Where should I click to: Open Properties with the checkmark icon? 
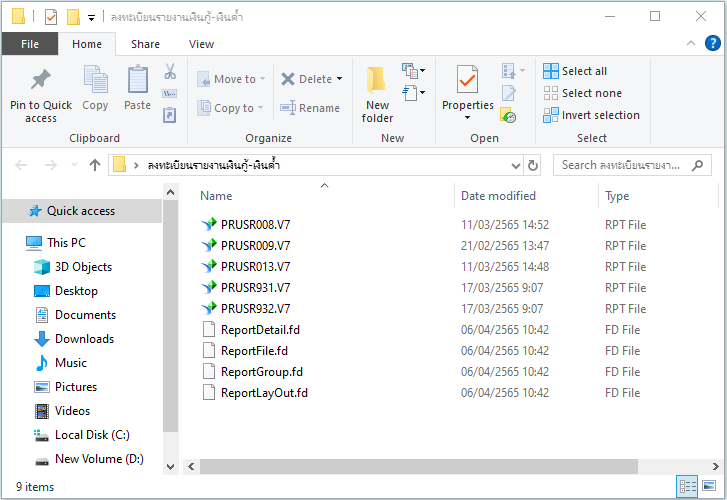pos(467,80)
